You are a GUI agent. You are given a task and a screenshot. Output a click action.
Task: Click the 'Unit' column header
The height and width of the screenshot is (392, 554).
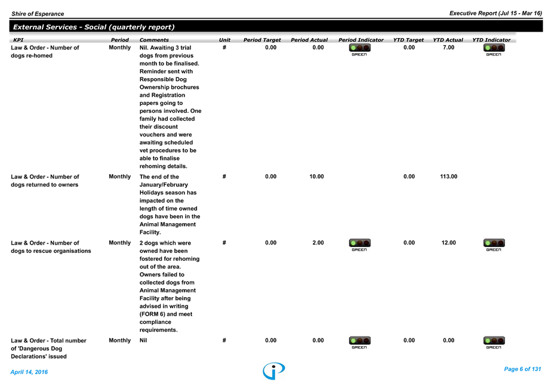pos(224,40)
